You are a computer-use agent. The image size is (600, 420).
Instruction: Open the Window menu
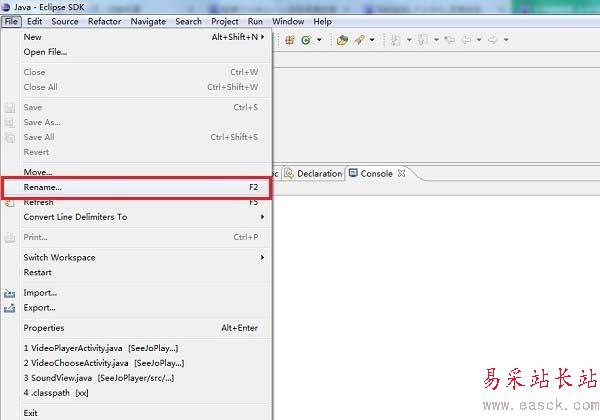tap(288, 21)
